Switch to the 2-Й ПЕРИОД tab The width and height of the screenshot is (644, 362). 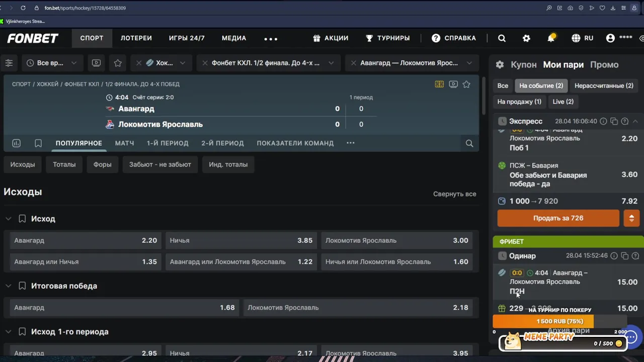coord(222,143)
